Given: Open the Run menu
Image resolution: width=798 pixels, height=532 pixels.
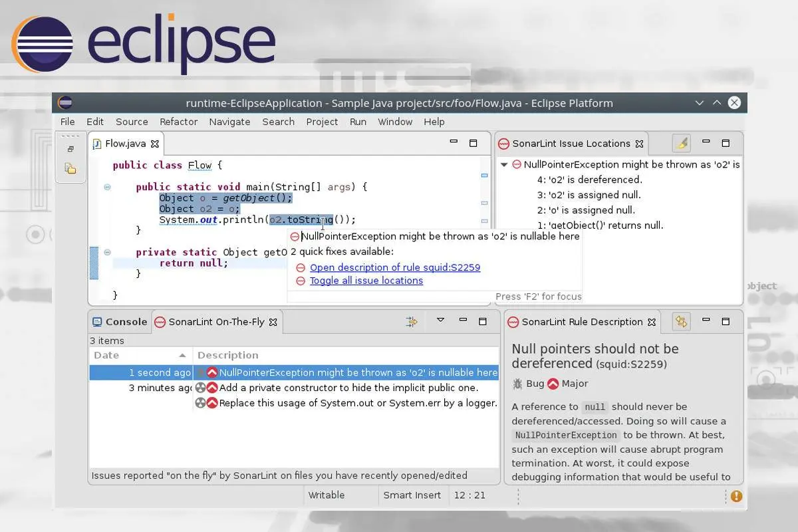Looking at the screenshot, I should pyautogui.click(x=358, y=122).
